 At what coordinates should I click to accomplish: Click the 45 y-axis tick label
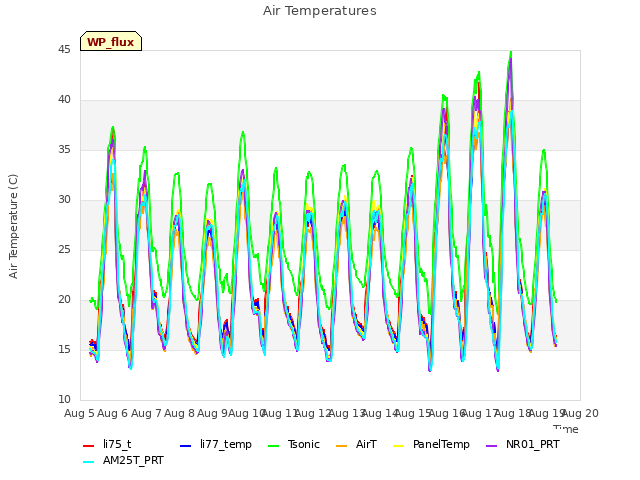64,49
